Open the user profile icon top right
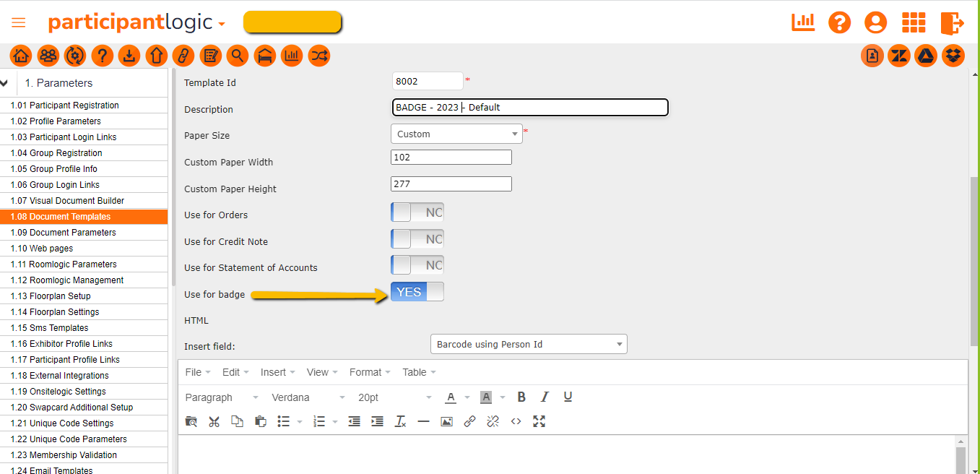Screen dimensions: 980x474 click(x=875, y=22)
